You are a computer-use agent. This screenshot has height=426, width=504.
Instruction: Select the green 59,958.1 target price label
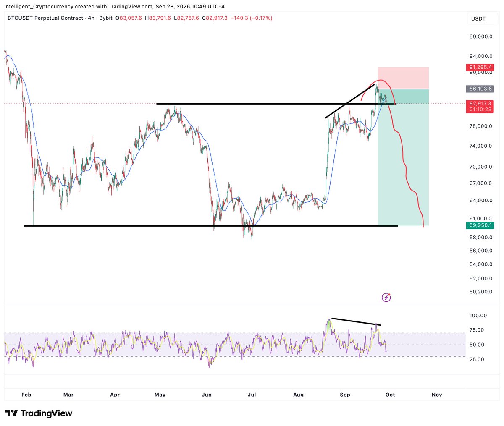click(x=480, y=225)
